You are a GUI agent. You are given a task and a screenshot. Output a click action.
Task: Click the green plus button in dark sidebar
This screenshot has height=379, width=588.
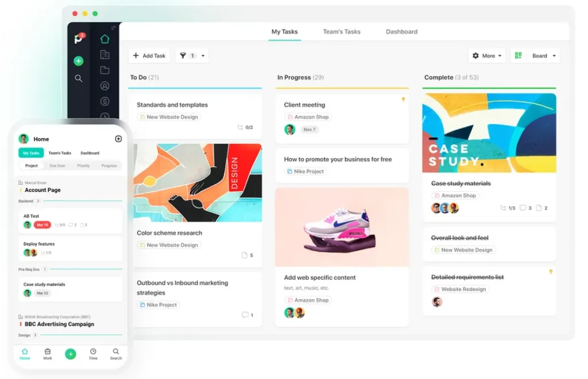coord(79,61)
